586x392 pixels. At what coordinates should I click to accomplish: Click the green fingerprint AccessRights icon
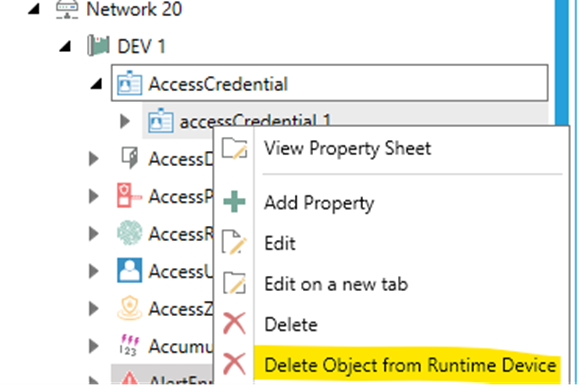(x=129, y=233)
